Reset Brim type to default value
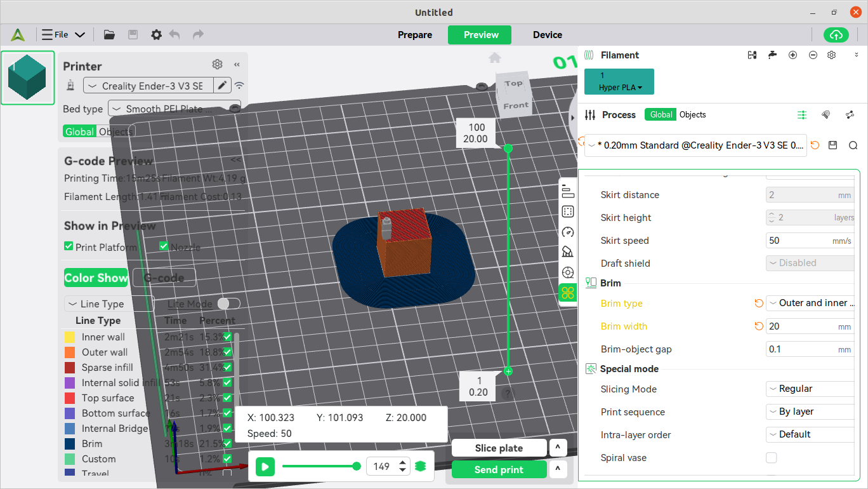 point(758,304)
